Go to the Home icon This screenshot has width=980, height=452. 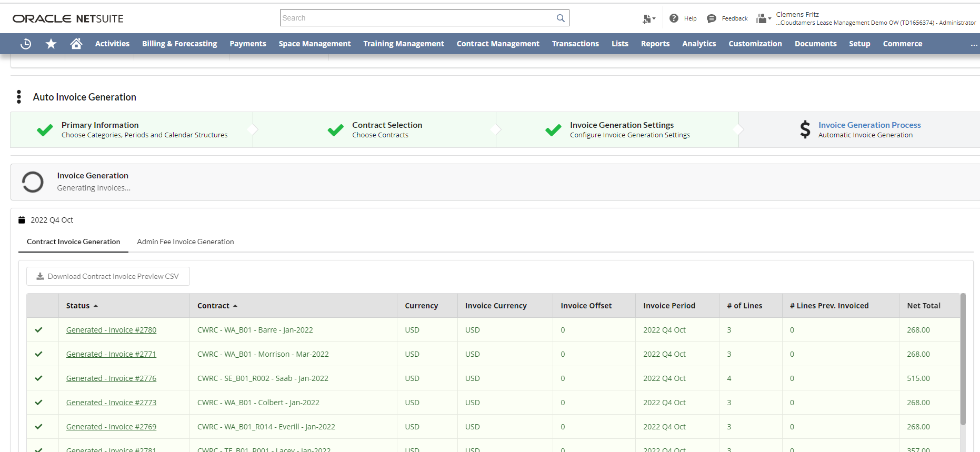point(76,44)
